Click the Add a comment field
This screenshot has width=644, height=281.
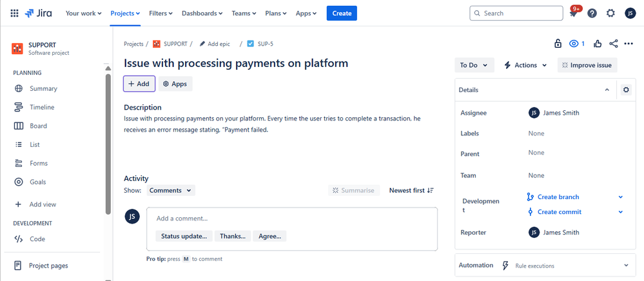(x=292, y=218)
